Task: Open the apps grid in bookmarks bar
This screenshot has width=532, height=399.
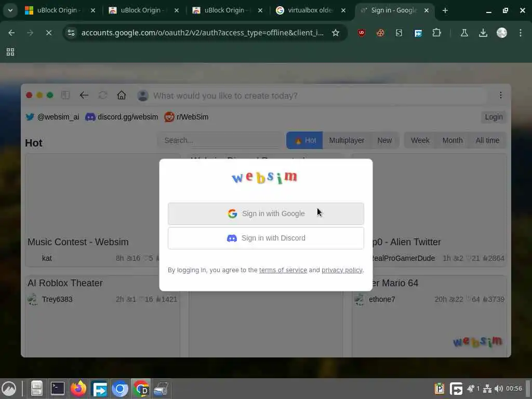Action: (10, 52)
